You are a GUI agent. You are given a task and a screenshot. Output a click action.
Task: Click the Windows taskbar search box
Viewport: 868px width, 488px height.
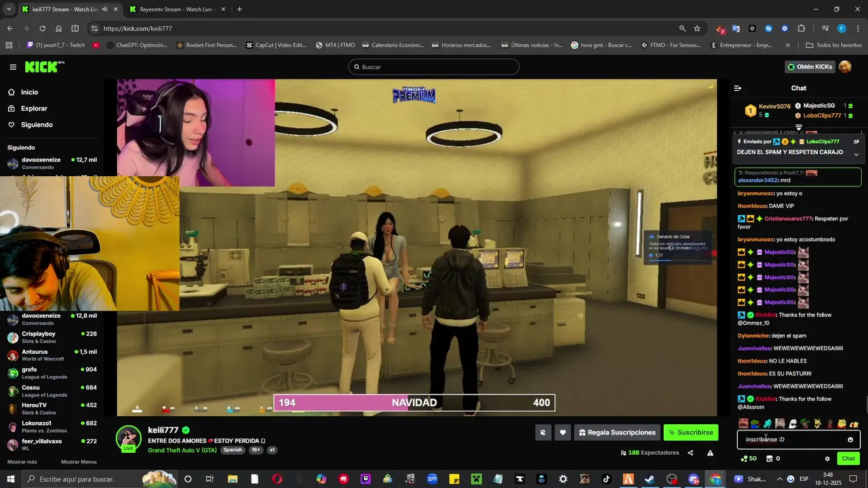(100, 479)
